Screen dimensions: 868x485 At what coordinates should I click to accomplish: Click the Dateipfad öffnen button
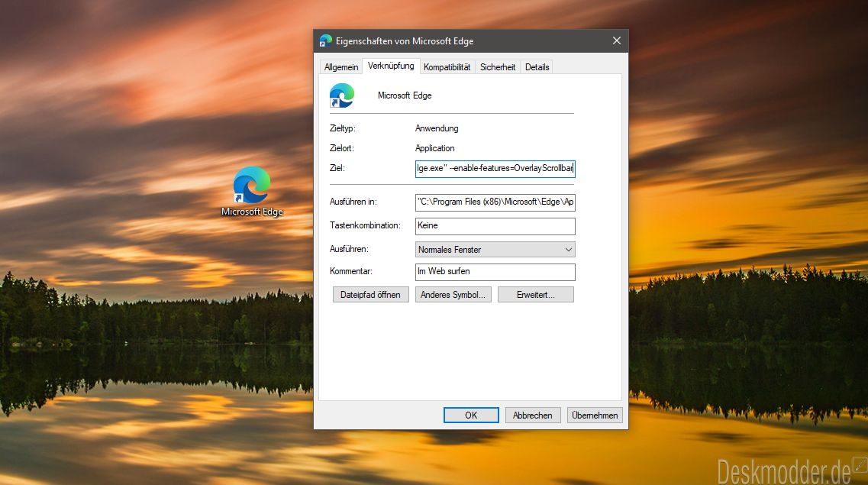click(x=370, y=295)
